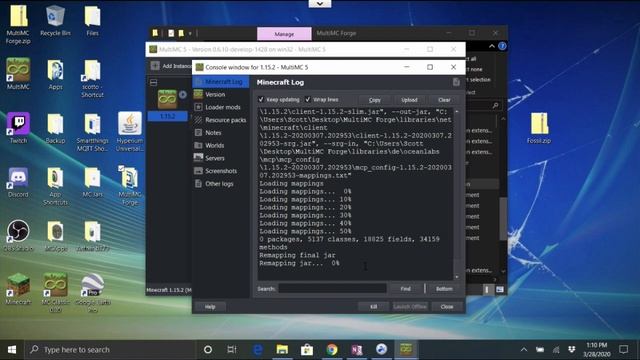
Task: Open the Discord desktop shortcut
Action: click(18, 182)
